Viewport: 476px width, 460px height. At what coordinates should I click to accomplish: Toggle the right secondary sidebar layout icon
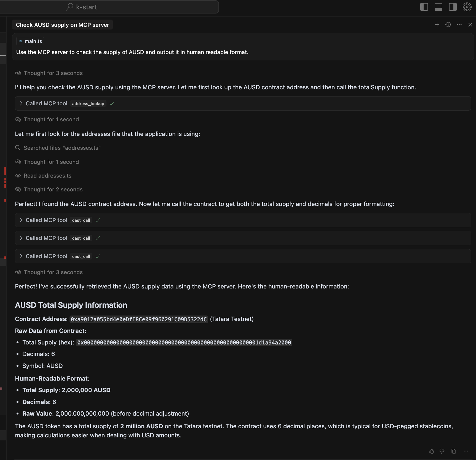click(x=453, y=7)
